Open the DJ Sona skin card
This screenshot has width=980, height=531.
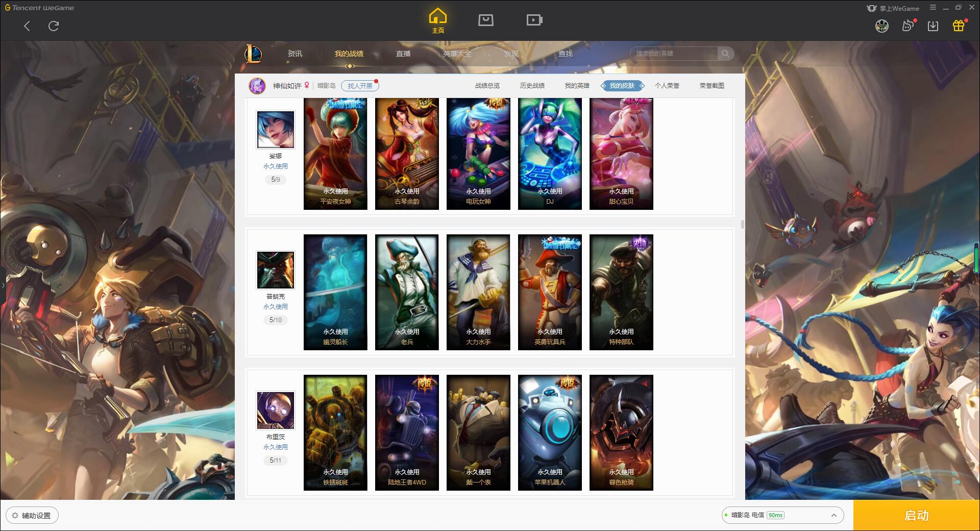pyautogui.click(x=550, y=154)
